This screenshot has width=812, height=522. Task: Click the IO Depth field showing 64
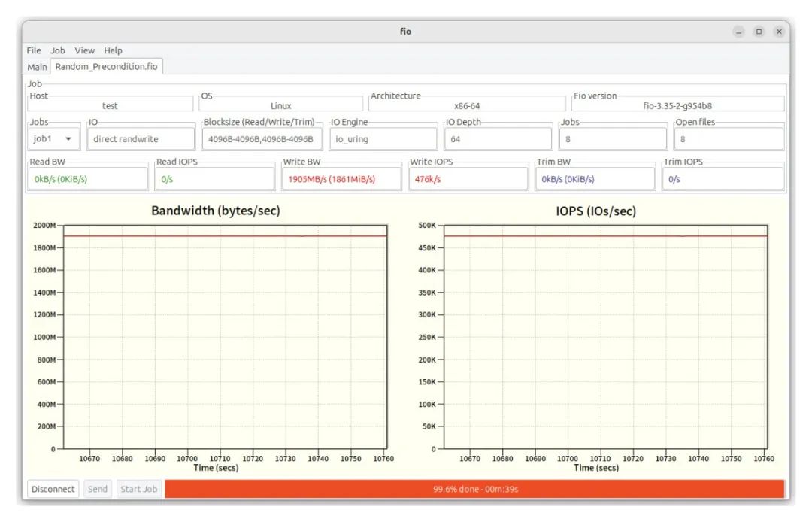498,139
